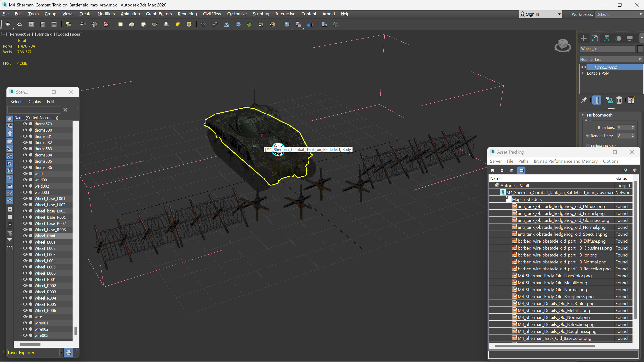Viewport: 644px width, 362px height.
Task: Open the Layer Explorer dropdown arrow
Action: click(61, 352)
